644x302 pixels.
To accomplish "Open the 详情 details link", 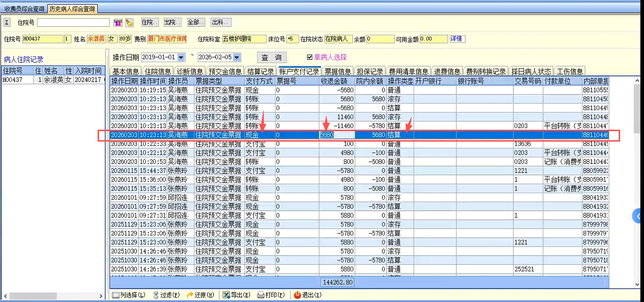I will tap(457, 39).
